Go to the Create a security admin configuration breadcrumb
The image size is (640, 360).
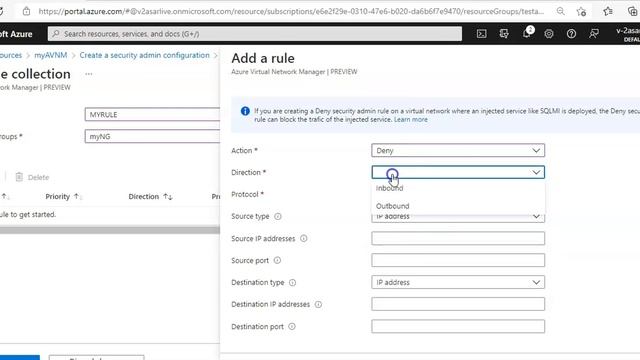(x=144, y=55)
